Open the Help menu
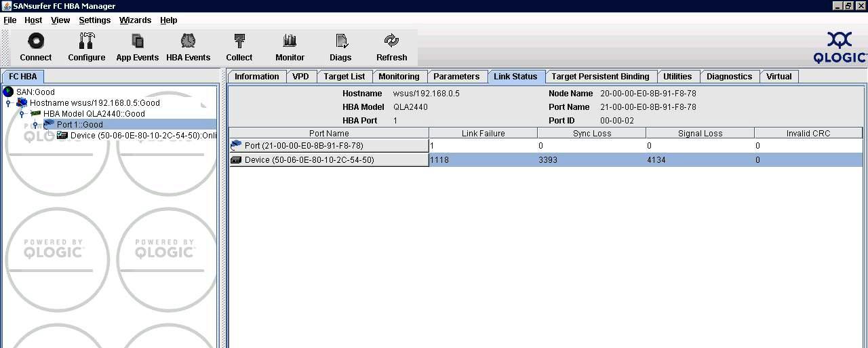The image size is (868, 348). pos(169,20)
